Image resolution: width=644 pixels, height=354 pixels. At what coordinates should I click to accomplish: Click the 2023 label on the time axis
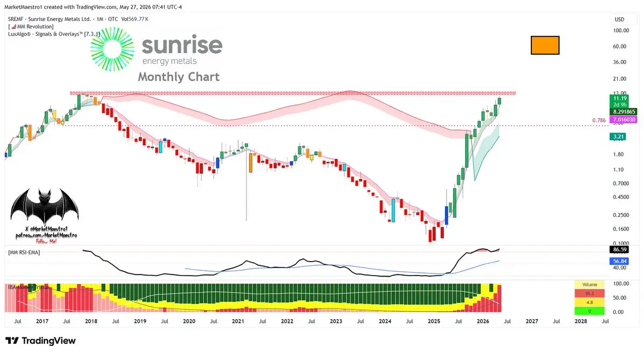click(336, 321)
